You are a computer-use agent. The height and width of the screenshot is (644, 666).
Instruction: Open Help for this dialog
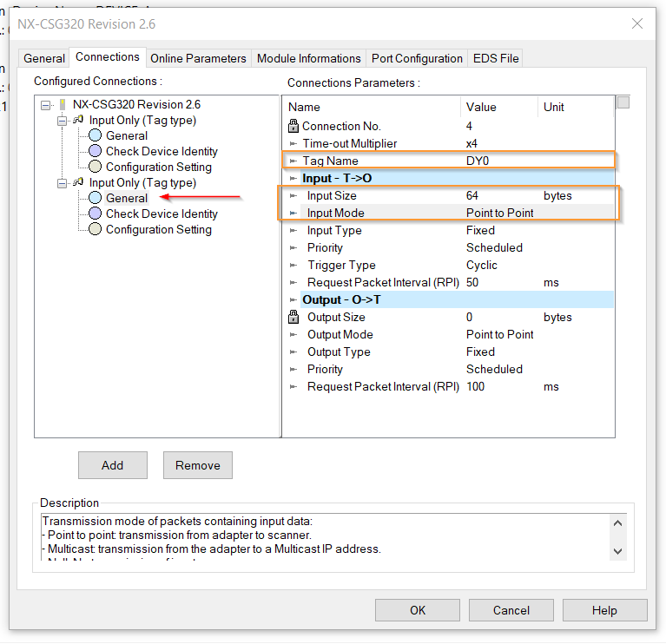pos(605,610)
